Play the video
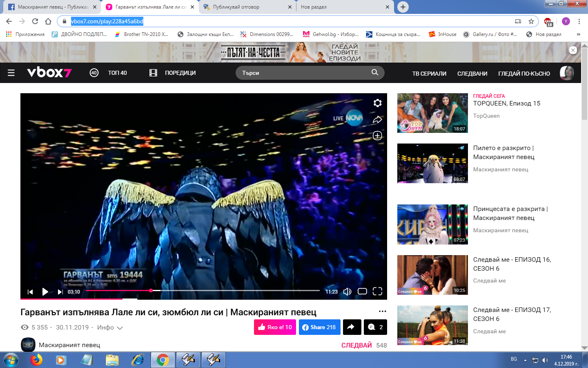588x368 pixels. 45,292
